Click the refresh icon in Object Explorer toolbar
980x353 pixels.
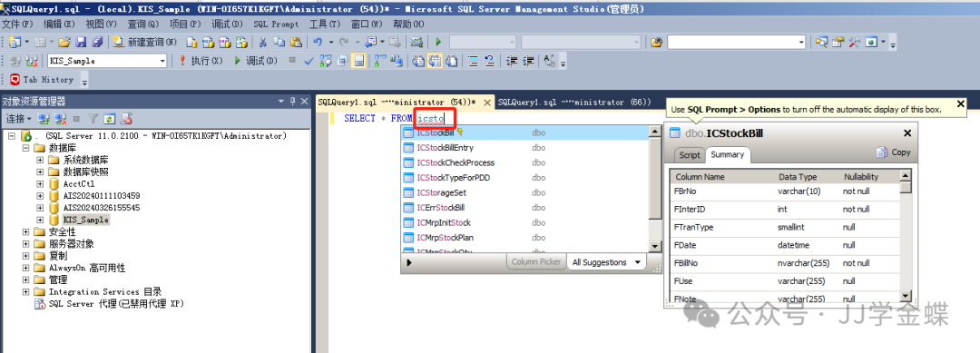click(x=110, y=118)
